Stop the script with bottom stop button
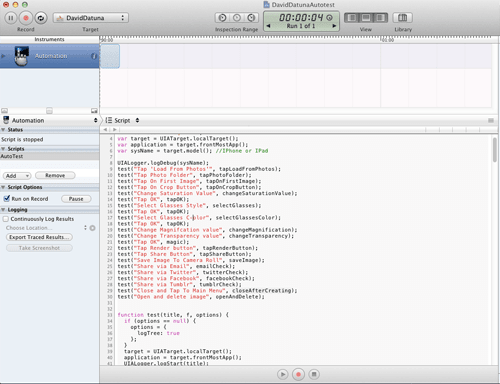500x384 pixels. click(314, 374)
